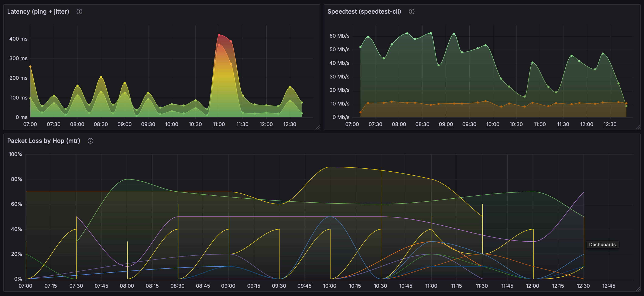Viewport: 644px width, 296px height.
Task: Open the Latency (ping + jitter) title menu
Action: click(x=38, y=11)
